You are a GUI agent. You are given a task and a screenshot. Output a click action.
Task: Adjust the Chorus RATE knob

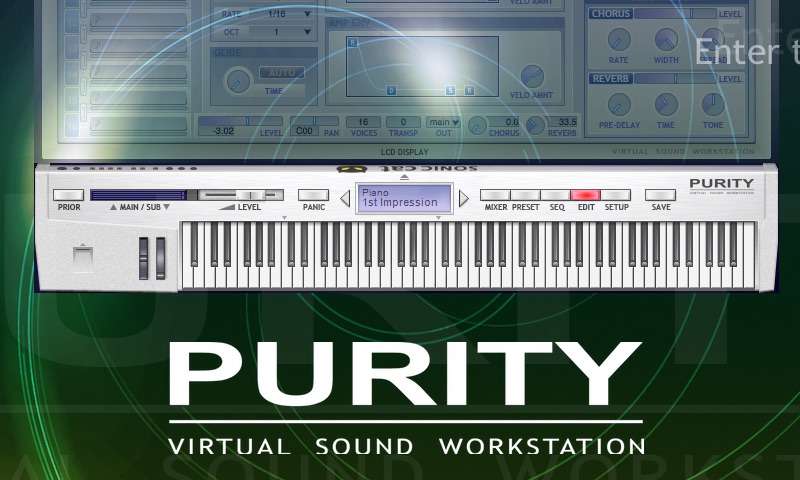click(x=619, y=40)
